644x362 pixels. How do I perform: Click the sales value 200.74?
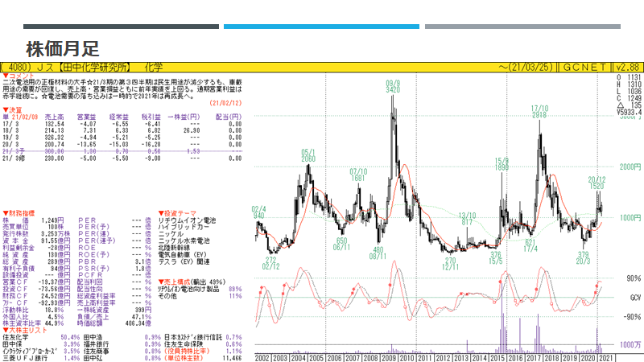54,145
